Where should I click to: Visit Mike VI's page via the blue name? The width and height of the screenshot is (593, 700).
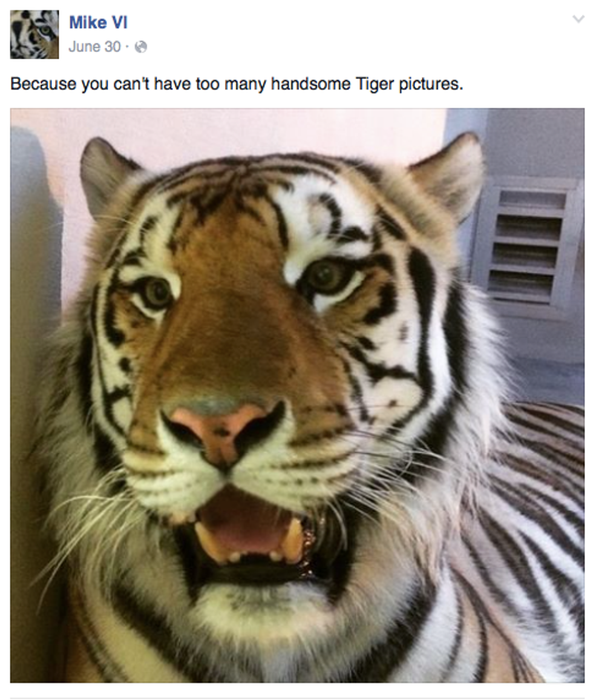98,23
